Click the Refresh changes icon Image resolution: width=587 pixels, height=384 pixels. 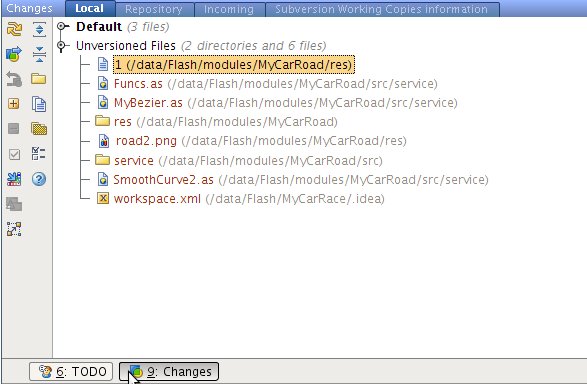point(14,29)
